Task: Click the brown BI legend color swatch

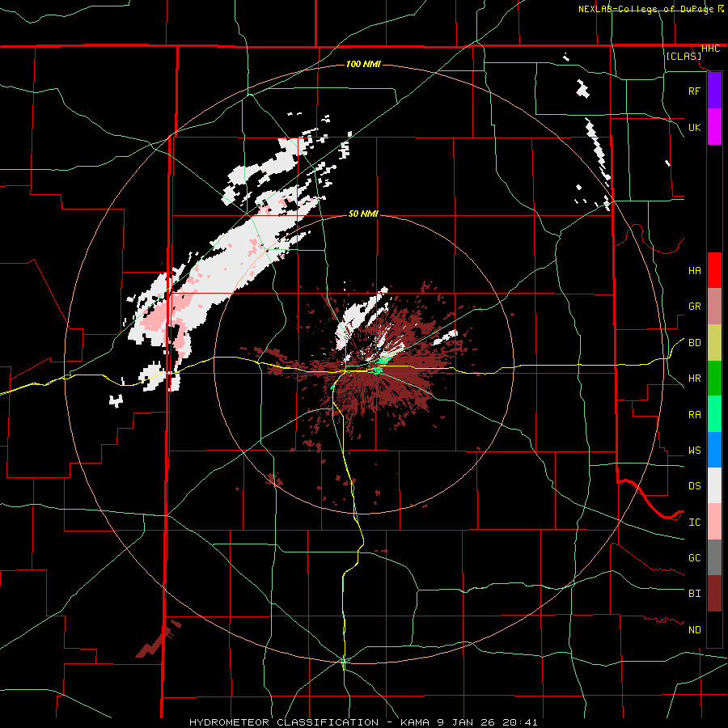Action: click(714, 594)
